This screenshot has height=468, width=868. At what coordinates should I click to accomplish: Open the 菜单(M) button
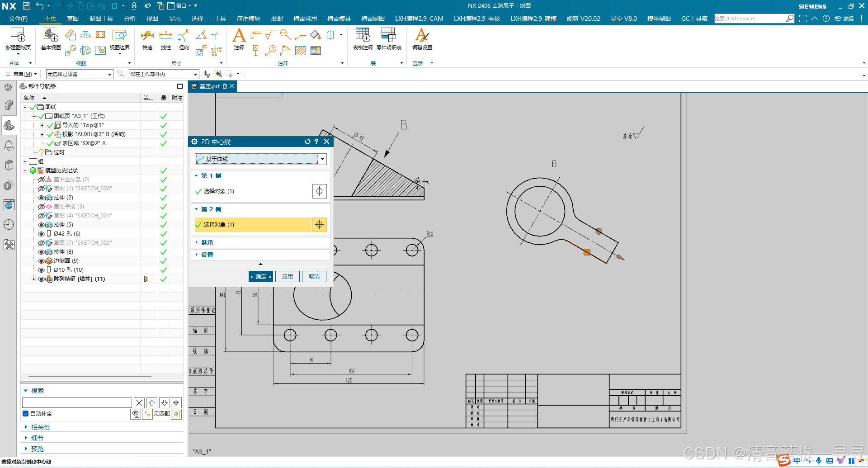coord(20,74)
